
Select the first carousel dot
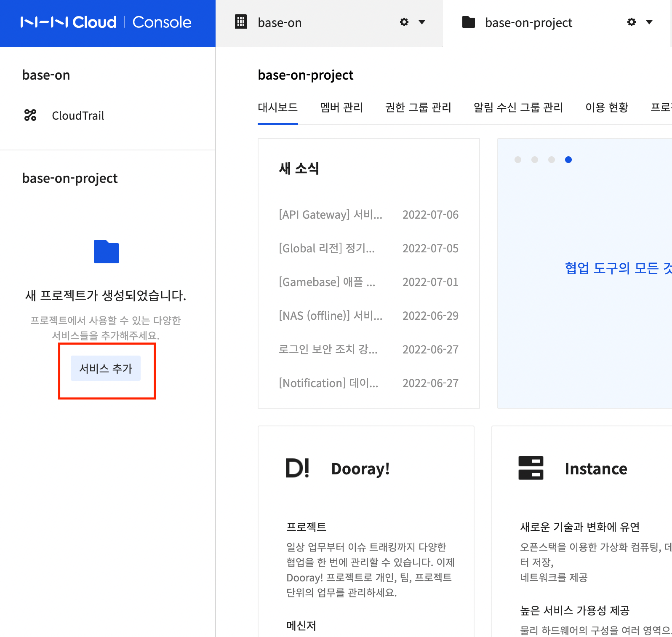(x=518, y=160)
